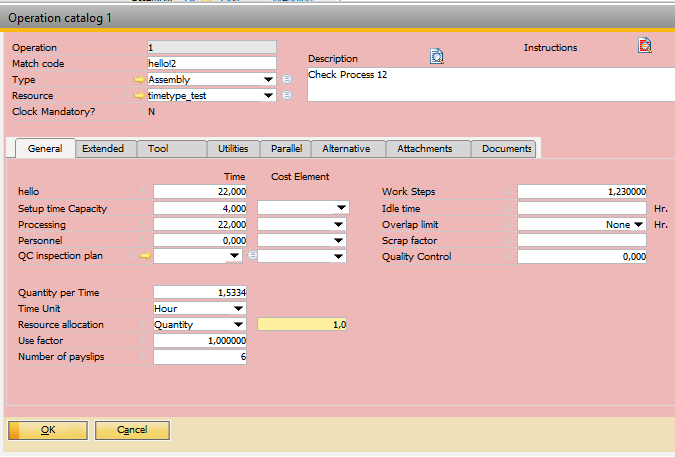Click into the Work Steps field
This screenshot has height=457, width=675.
click(581, 192)
